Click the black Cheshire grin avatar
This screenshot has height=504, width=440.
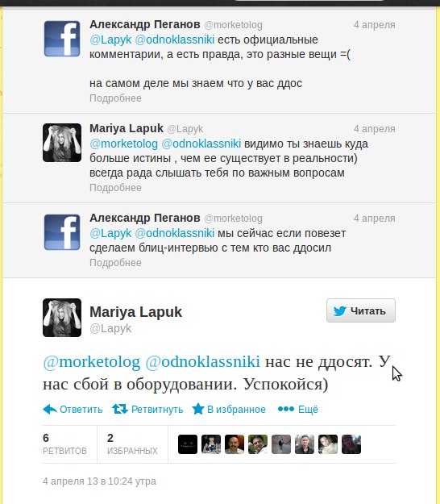pyautogui.click(x=188, y=444)
